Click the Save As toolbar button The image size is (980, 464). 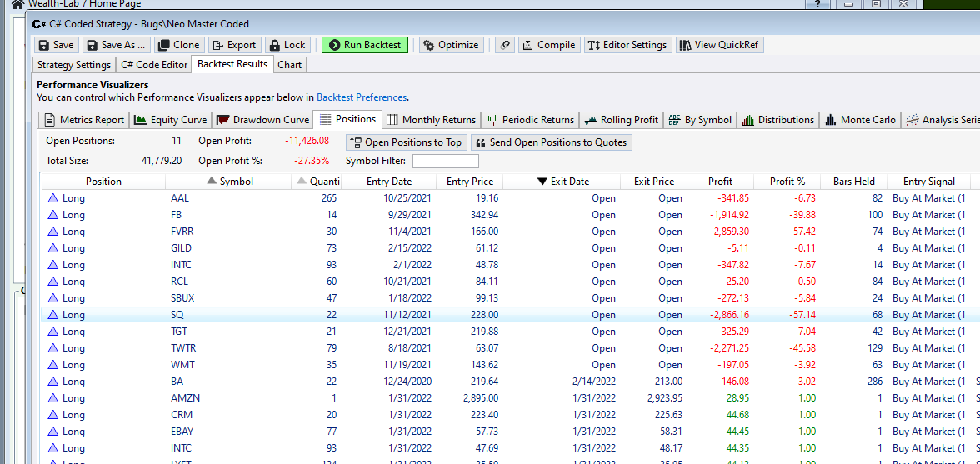(x=117, y=45)
